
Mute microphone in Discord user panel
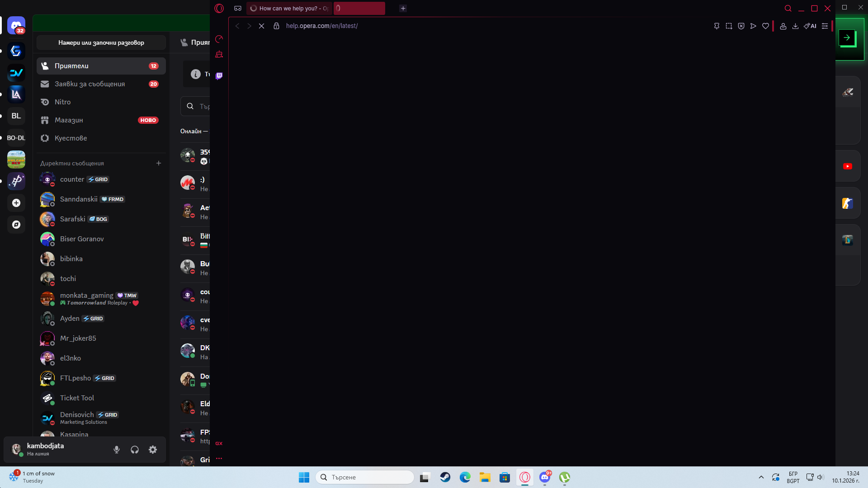click(x=117, y=450)
